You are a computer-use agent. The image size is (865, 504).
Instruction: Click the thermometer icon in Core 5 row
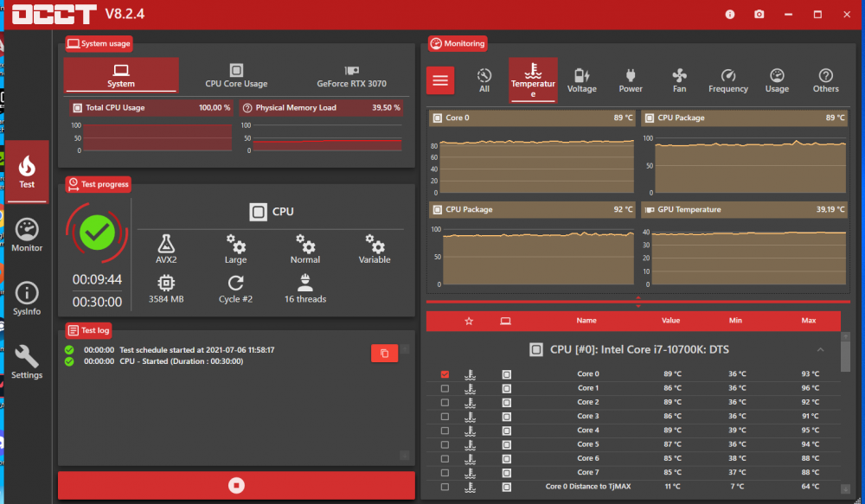pos(470,444)
